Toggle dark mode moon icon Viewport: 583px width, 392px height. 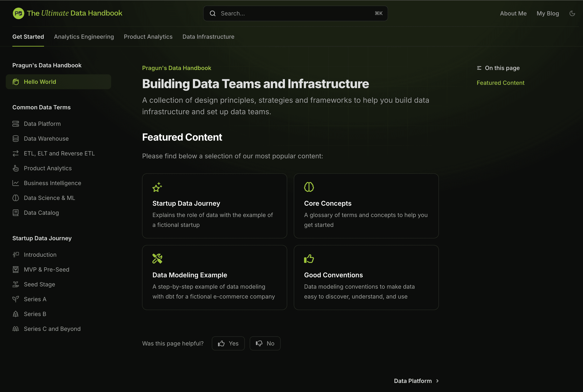point(572,14)
